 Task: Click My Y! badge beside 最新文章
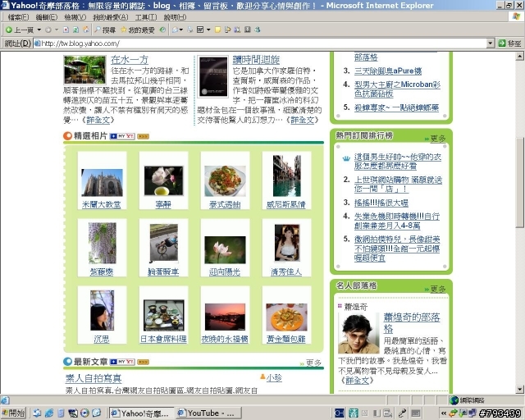point(122,362)
